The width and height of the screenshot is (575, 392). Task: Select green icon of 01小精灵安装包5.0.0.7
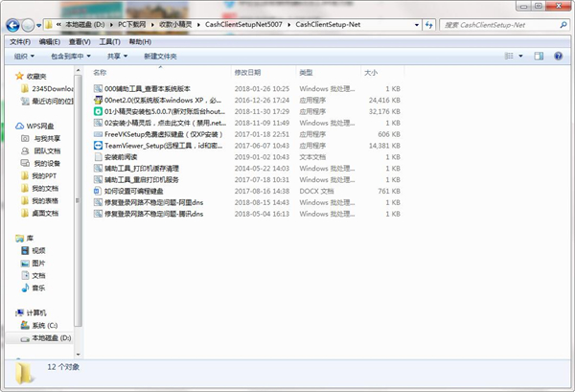pyautogui.click(x=98, y=111)
